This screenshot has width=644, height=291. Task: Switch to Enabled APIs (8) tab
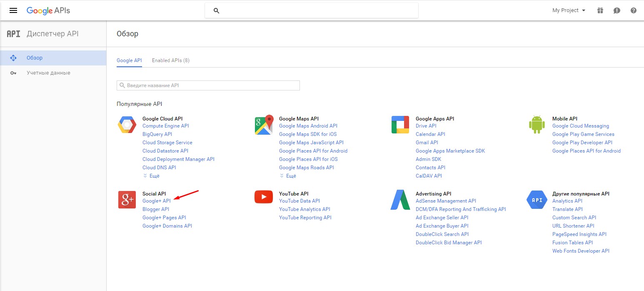click(x=171, y=60)
